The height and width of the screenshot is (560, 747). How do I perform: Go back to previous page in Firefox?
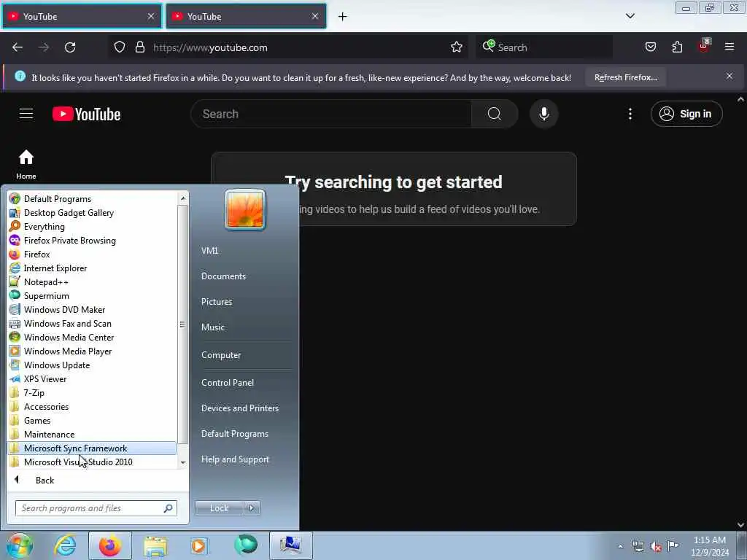18,47
